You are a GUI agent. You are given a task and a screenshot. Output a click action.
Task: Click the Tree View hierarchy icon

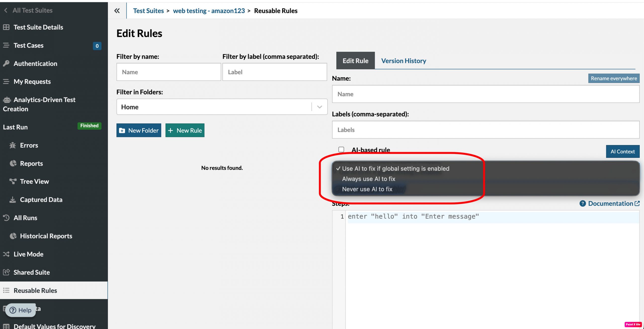[13, 181]
